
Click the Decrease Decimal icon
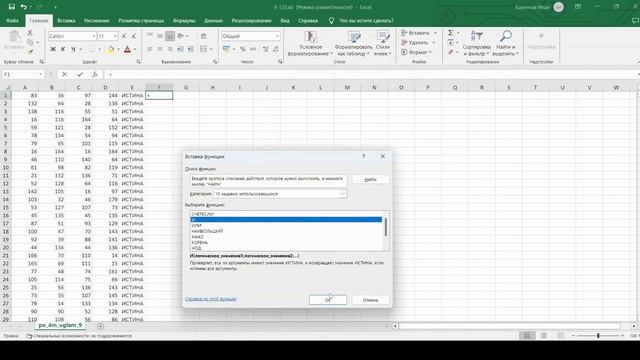click(276, 49)
